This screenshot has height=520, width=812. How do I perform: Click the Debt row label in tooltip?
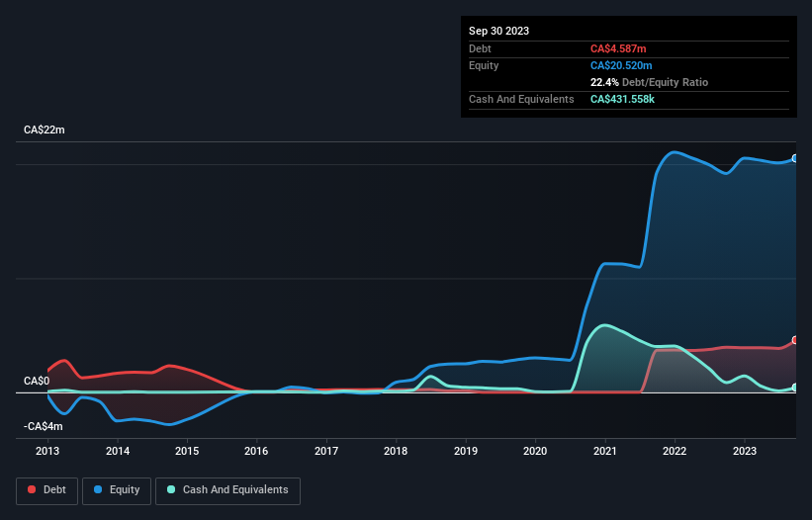480,48
